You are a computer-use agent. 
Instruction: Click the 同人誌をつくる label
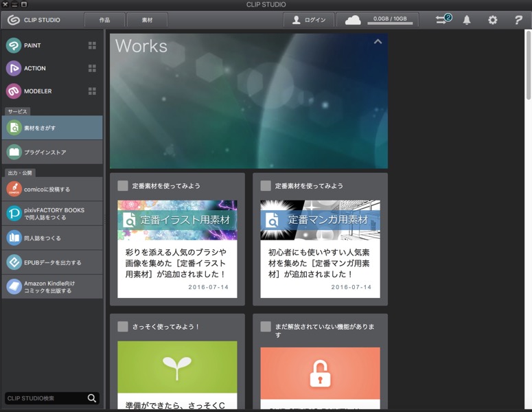point(43,238)
